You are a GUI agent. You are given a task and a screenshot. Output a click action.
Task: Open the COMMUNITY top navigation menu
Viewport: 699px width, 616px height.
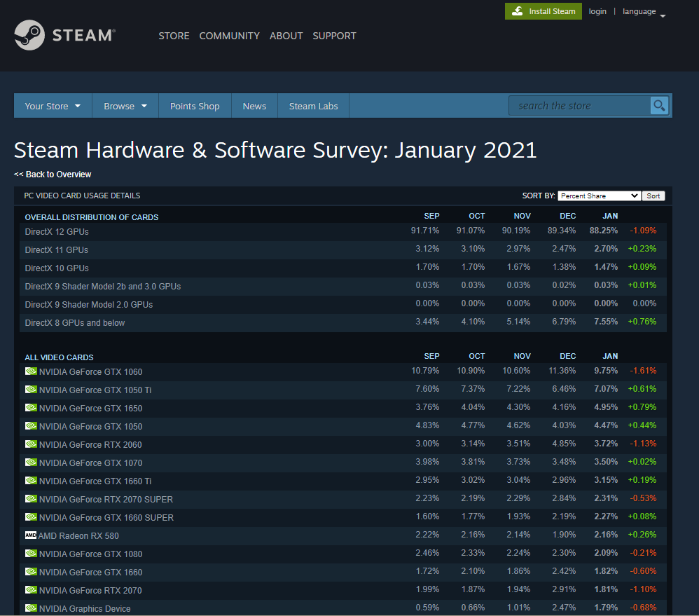click(x=229, y=36)
